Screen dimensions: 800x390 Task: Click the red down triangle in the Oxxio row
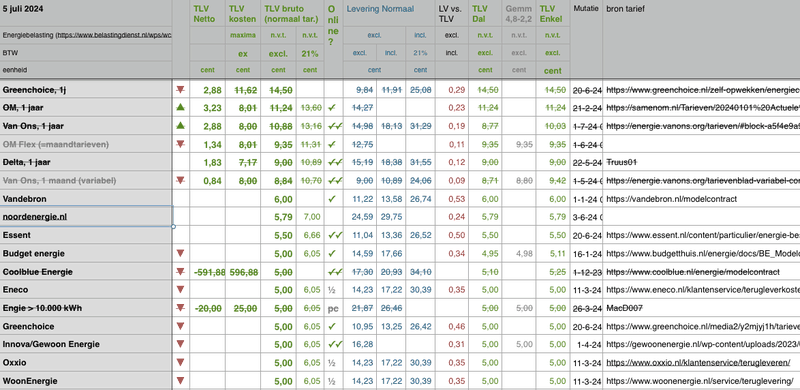tap(180, 362)
